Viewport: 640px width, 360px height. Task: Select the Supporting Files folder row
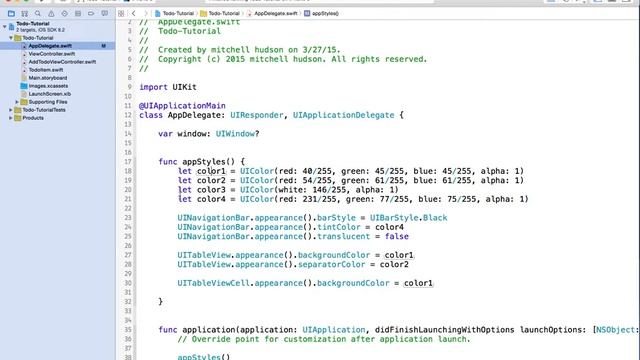[58, 102]
